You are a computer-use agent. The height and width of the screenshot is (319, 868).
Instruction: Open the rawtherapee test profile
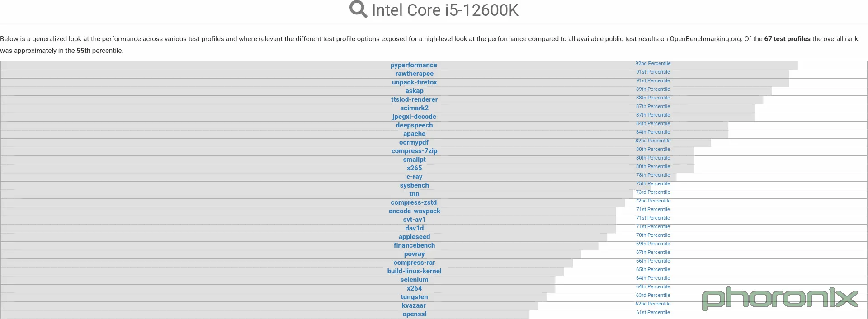pyautogui.click(x=414, y=74)
